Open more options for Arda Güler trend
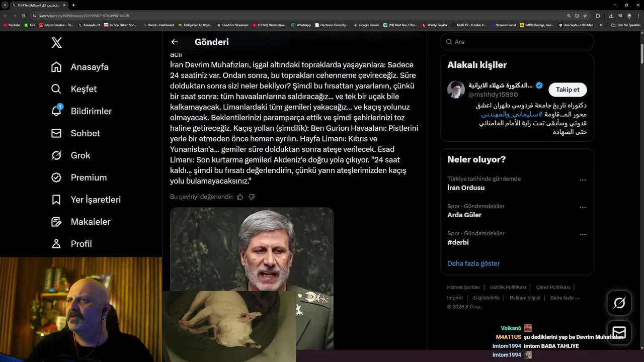The image size is (644, 362). point(583,207)
